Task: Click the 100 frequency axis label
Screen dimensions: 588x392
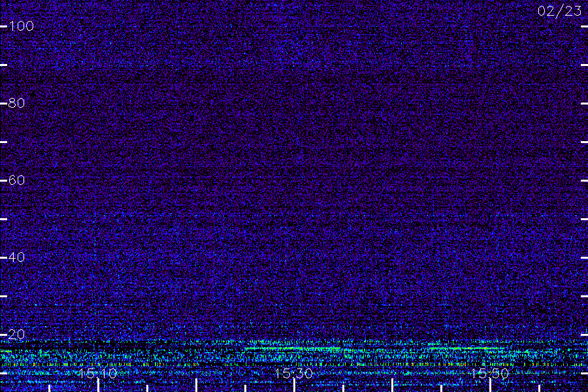Action: 22,26
